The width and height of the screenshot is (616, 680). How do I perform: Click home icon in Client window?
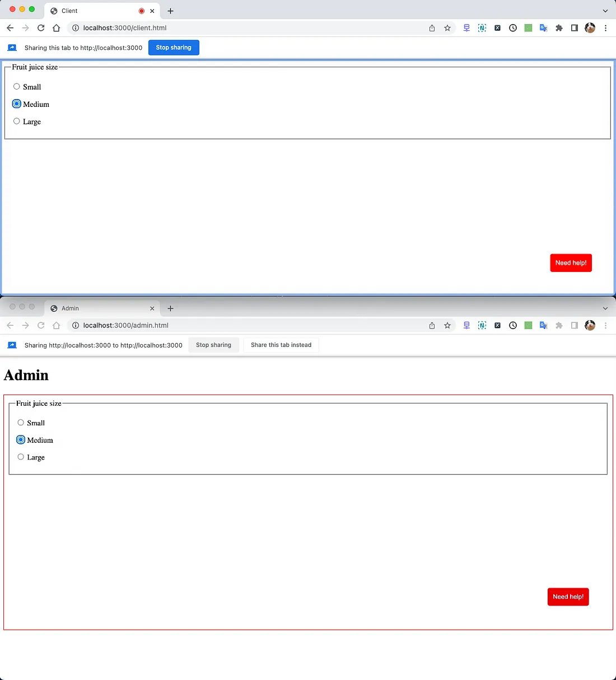[x=56, y=28]
